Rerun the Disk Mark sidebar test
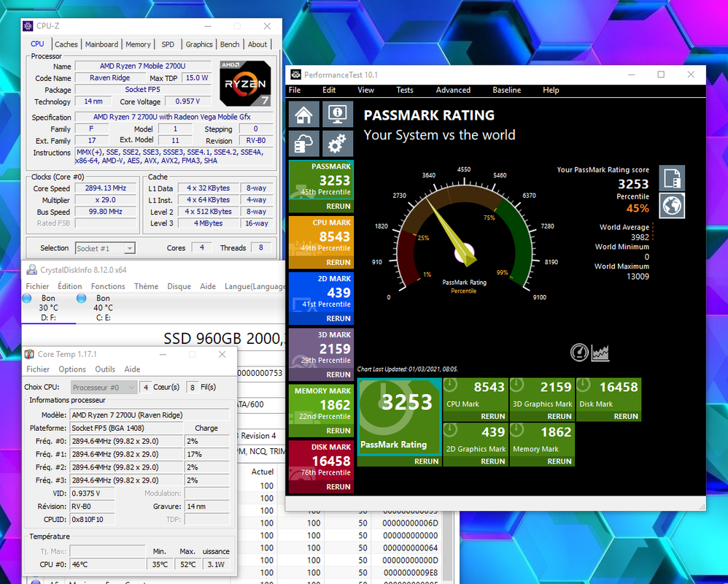Screen dimensions: 728x584 (x=338, y=487)
